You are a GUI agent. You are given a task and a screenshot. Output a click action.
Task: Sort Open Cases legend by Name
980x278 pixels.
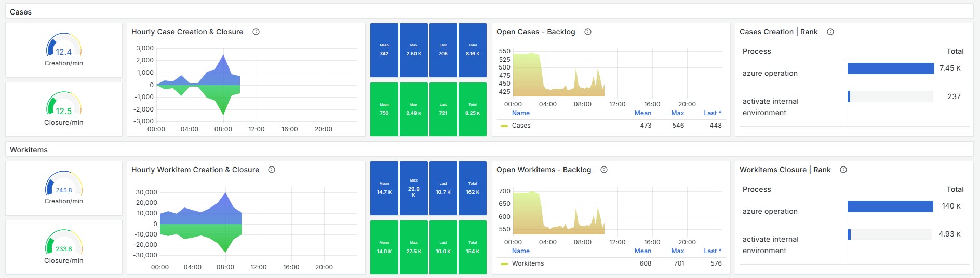tap(520, 113)
